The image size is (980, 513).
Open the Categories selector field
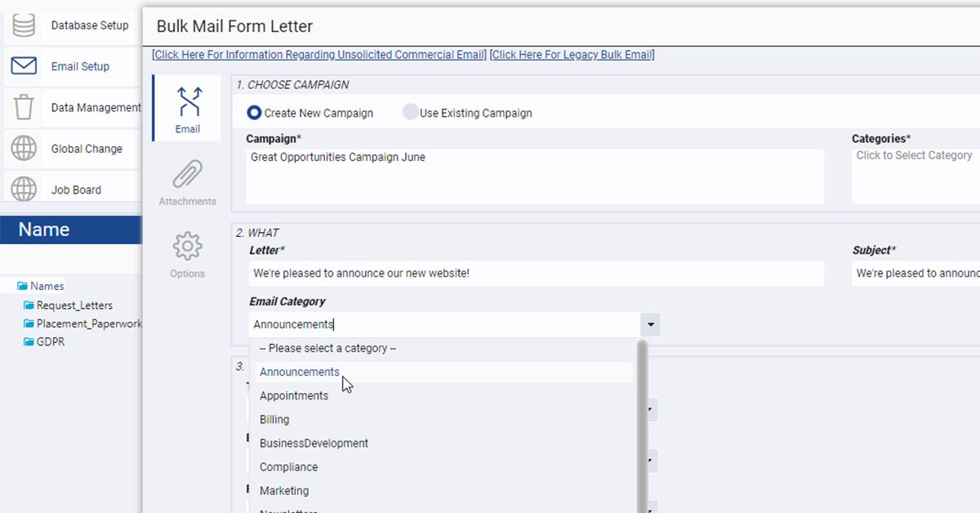915,175
